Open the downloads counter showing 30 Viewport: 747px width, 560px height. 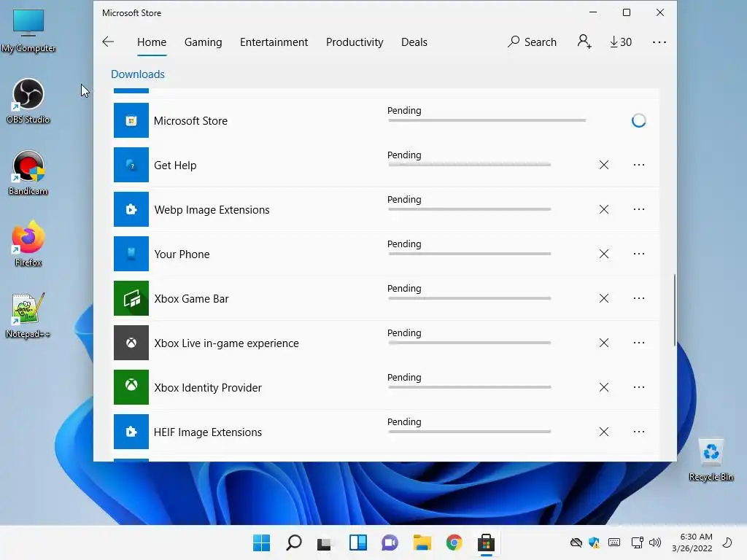tap(621, 42)
